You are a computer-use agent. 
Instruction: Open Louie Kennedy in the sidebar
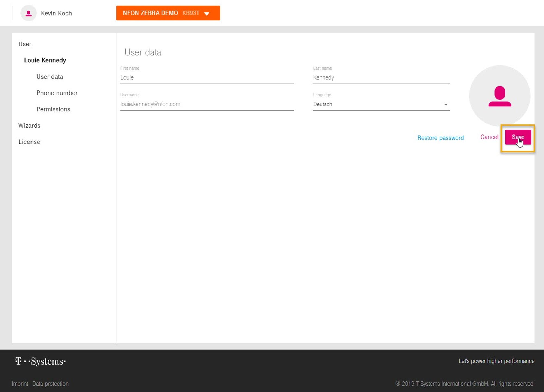(45, 60)
